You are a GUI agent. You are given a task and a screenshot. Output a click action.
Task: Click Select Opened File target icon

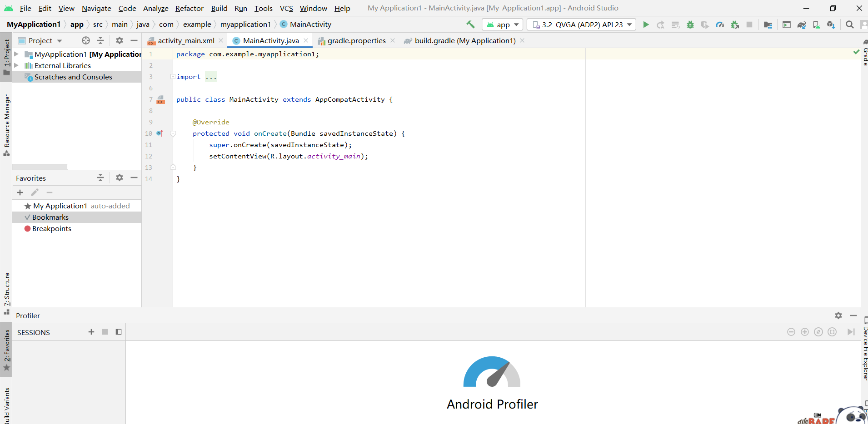click(x=86, y=40)
